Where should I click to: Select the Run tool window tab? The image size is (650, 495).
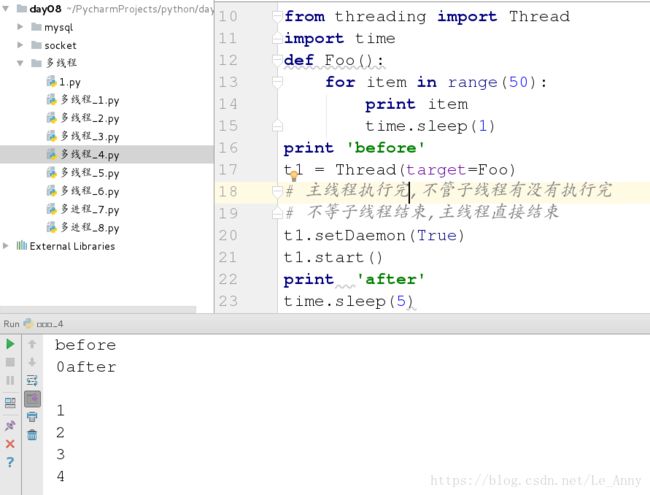coord(11,323)
